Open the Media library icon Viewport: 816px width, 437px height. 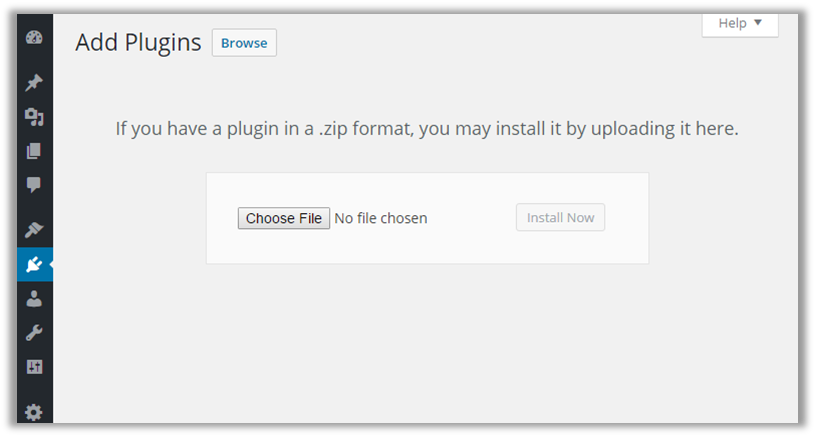pyautogui.click(x=34, y=117)
